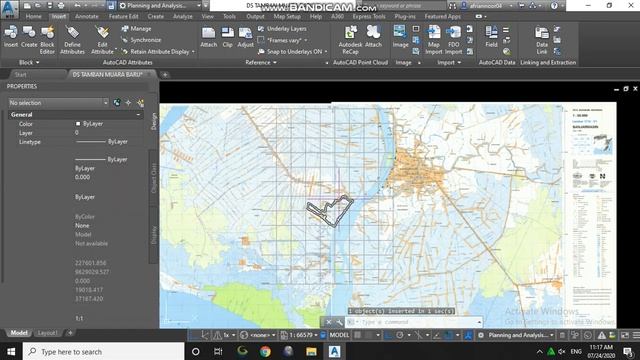Open the Analyze ribbon tab
Screen dimensions: 640x360
[182, 16]
